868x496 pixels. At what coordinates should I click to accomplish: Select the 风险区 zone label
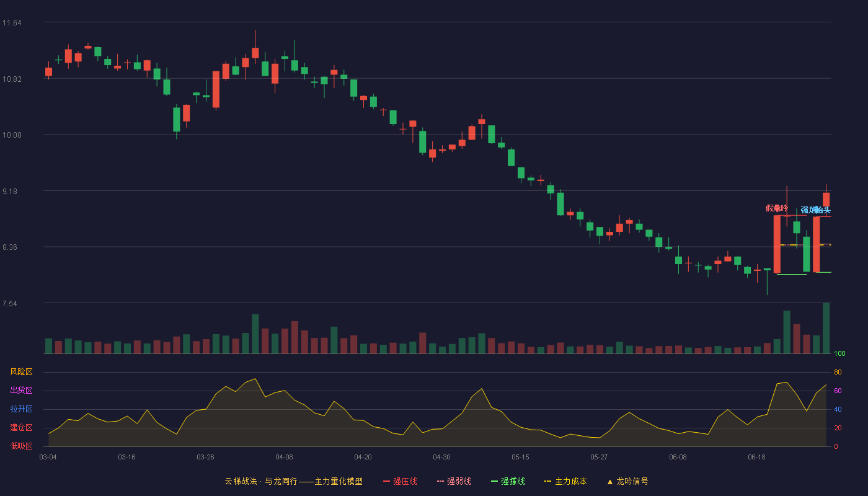click(22, 372)
